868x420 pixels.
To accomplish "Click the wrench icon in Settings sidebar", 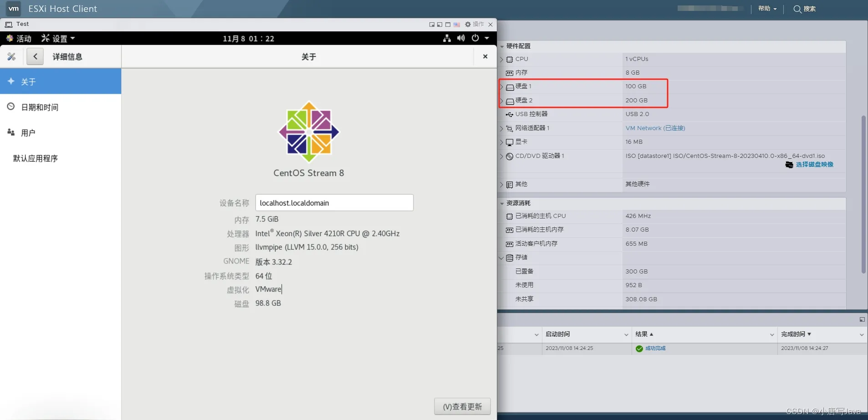I will (x=12, y=56).
